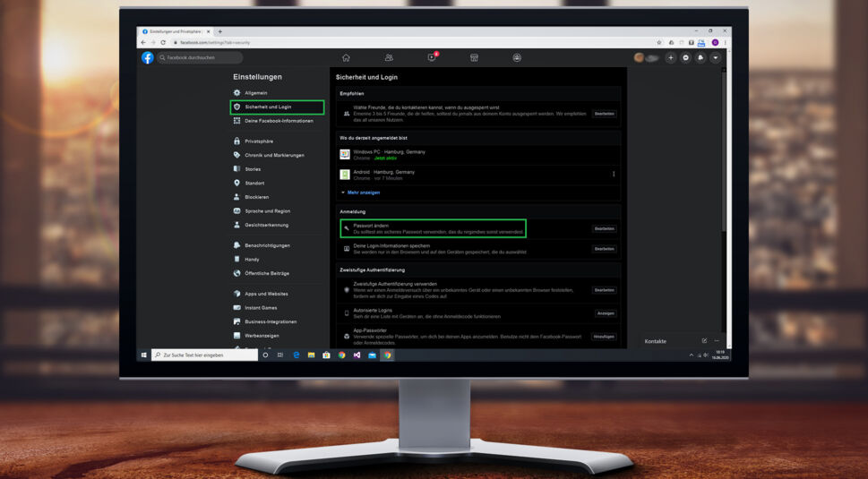Click the Chrome profile avatar icon

click(x=715, y=43)
